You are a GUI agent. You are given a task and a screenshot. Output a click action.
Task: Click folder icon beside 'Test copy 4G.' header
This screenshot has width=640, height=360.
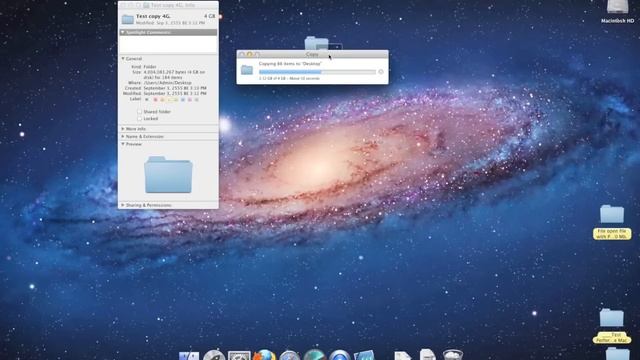pyautogui.click(x=128, y=19)
